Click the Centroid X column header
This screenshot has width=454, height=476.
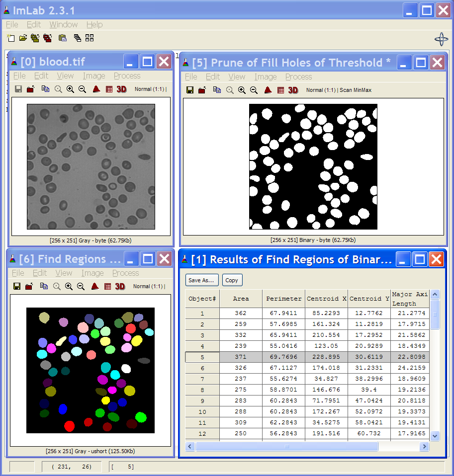click(x=326, y=299)
